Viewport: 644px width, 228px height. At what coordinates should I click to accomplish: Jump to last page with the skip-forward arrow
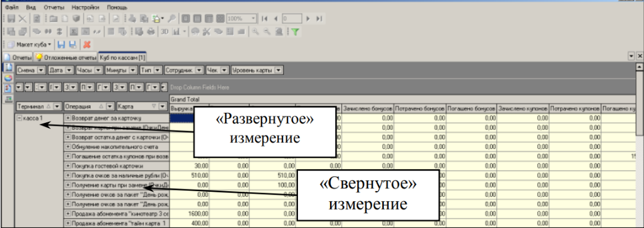click(319, 18)
